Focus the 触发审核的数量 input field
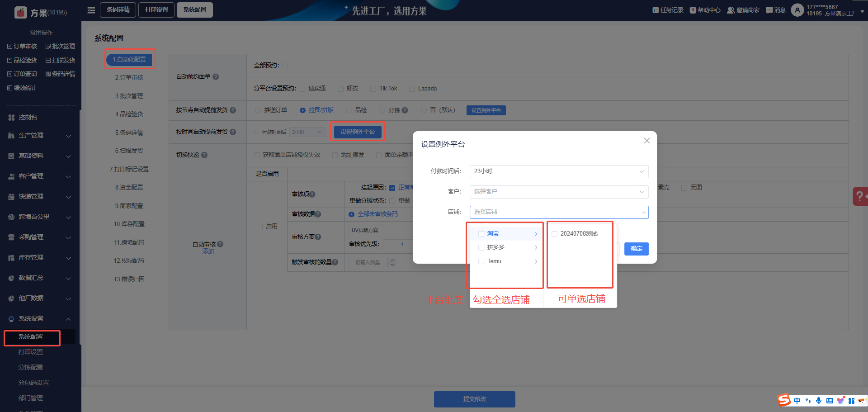868x412 pixels. [368, 262]
